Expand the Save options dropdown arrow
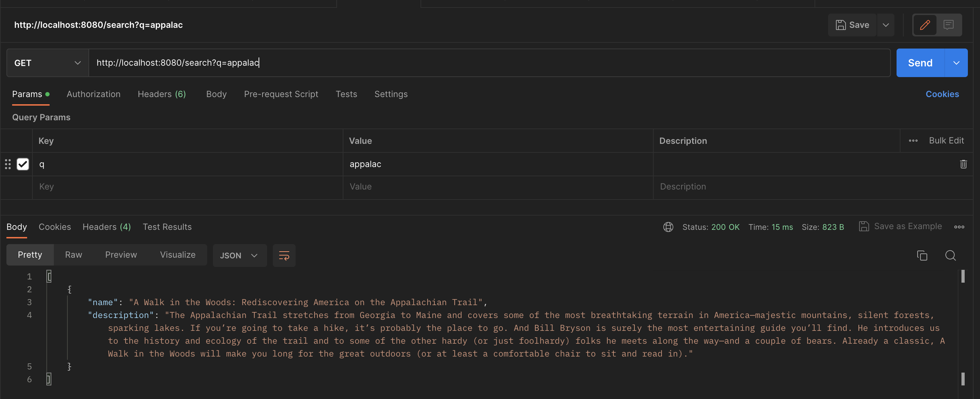Screen dimensions: 980x399 coord(885,25)
